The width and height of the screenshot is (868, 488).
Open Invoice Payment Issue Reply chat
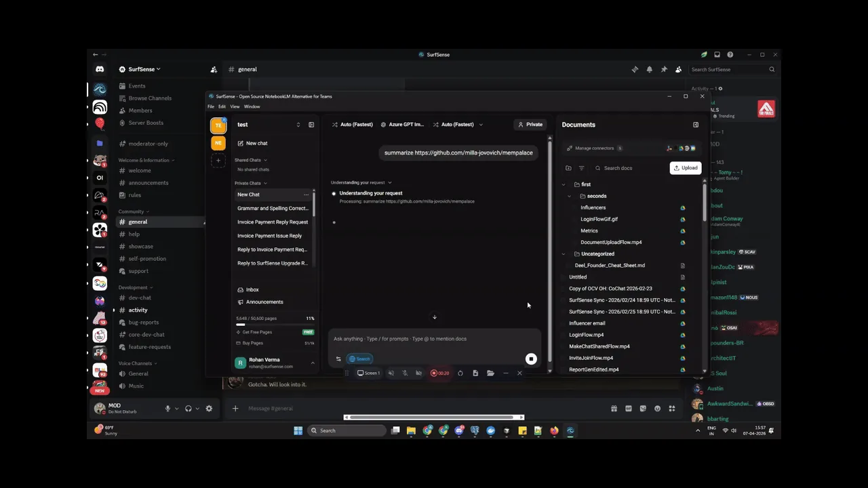[x=270, y=236]
